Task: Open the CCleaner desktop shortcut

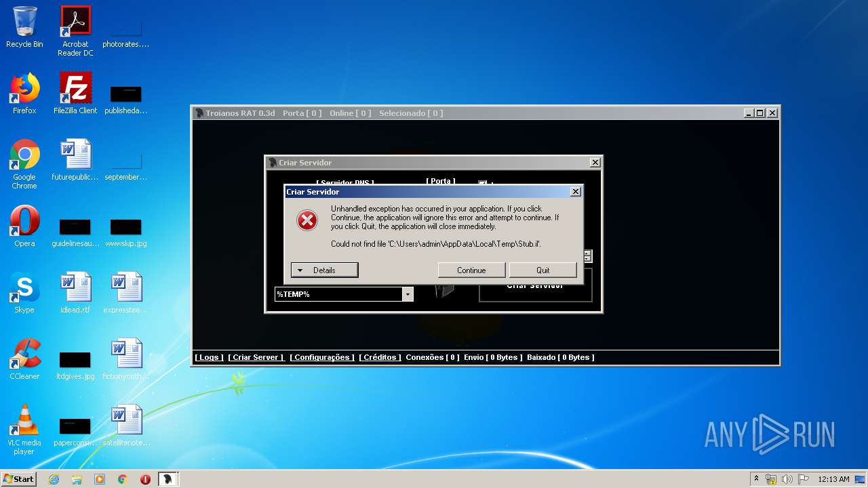Action: [x=24, y=359]
